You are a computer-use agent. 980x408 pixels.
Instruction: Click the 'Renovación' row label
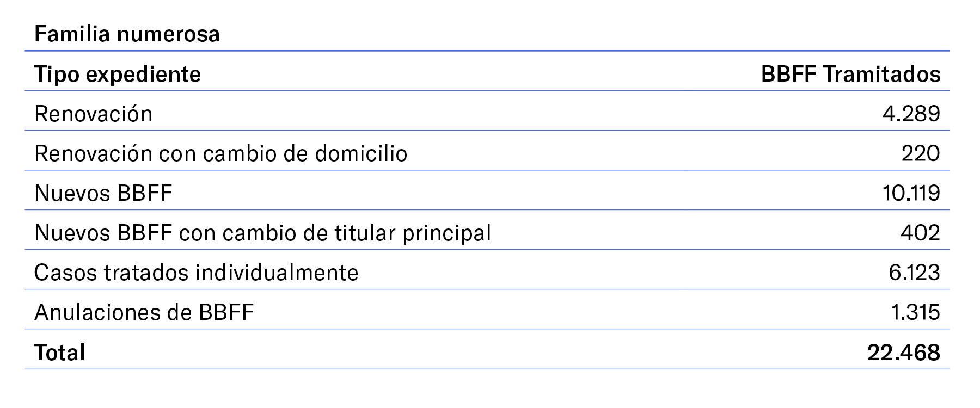click(94, 114)
